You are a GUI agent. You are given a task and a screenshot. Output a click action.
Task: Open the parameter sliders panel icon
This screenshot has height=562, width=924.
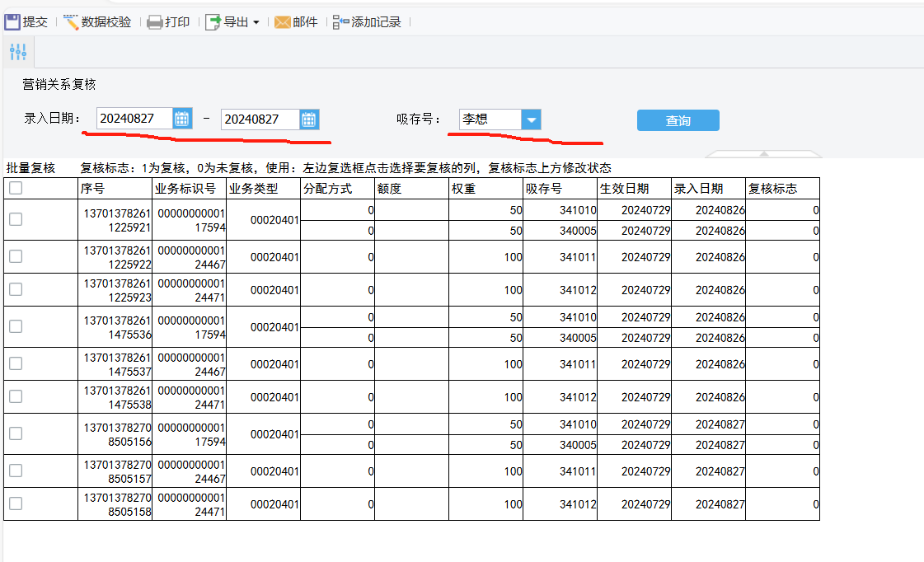click(x=18, y=52)
